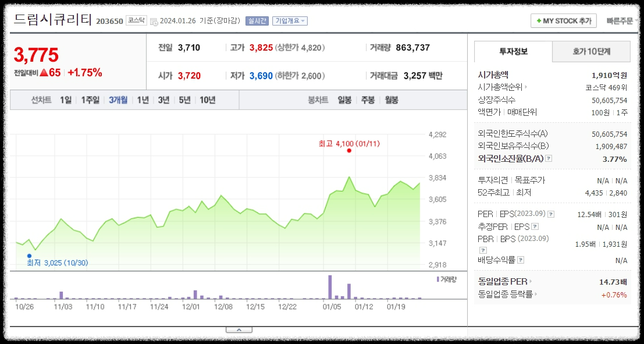This screenshot has height=344, width=644.
Task: Open the help icon beside PER | EPS(2023.09)
Action: pos(551,214)
